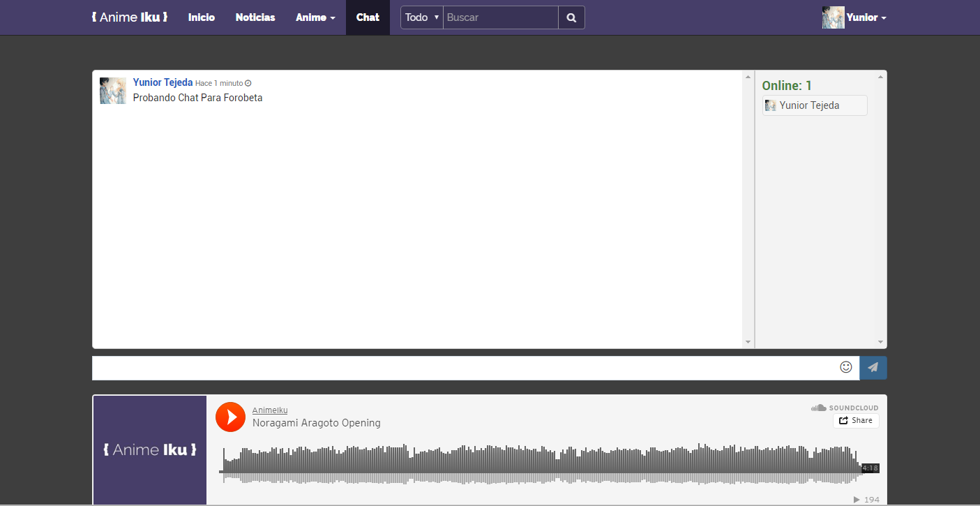Click the Share button on player
The width and height of the screenshot is (980, 506).
(x=856, y=421)
